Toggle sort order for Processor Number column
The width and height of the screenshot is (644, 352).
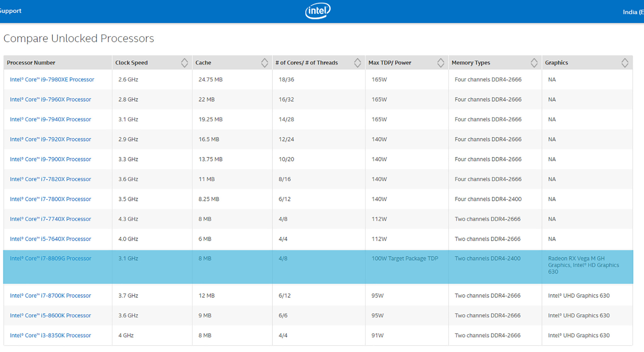point(57,62)
